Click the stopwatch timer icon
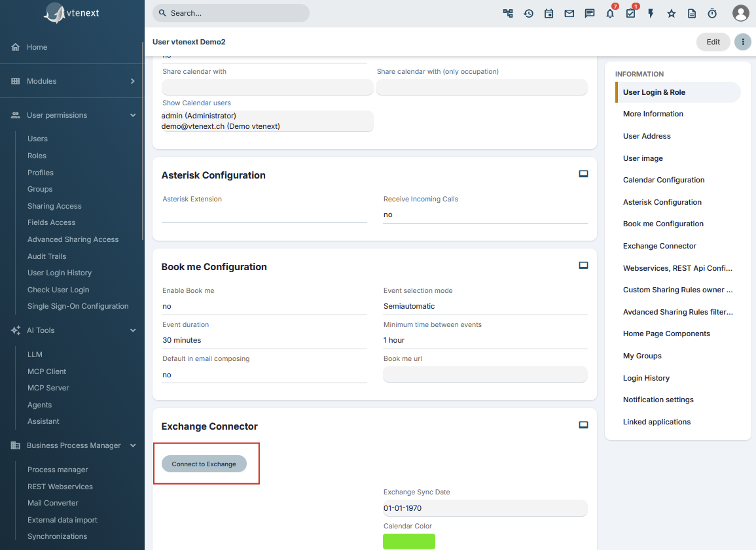 click(712, 14)
